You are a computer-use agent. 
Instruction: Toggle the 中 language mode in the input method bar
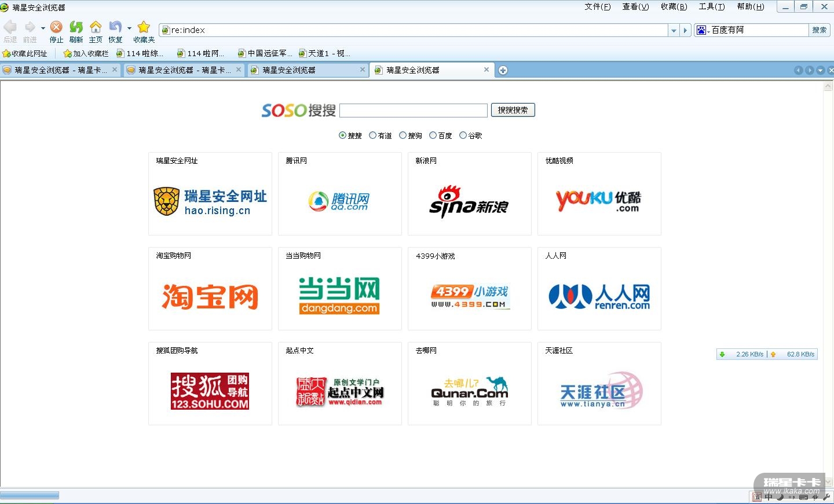769,497
